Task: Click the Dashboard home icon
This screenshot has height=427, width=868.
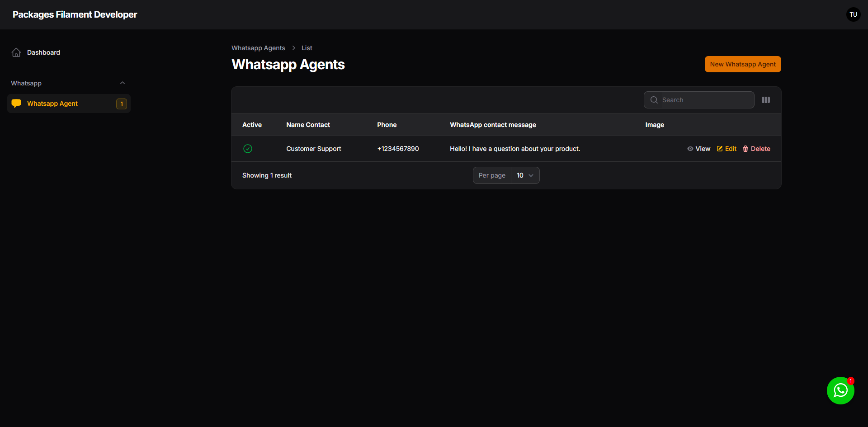Action: pos(16,52)
